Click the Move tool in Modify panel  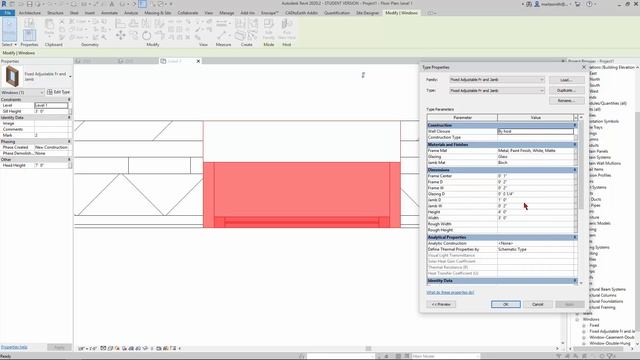(120, 36)
